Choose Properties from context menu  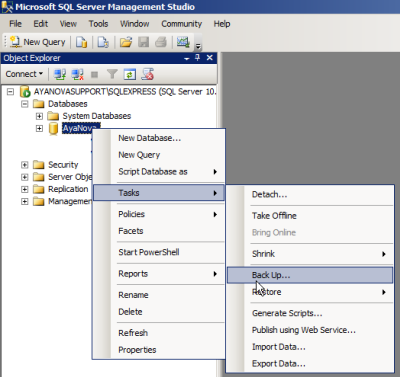[159, 350]
